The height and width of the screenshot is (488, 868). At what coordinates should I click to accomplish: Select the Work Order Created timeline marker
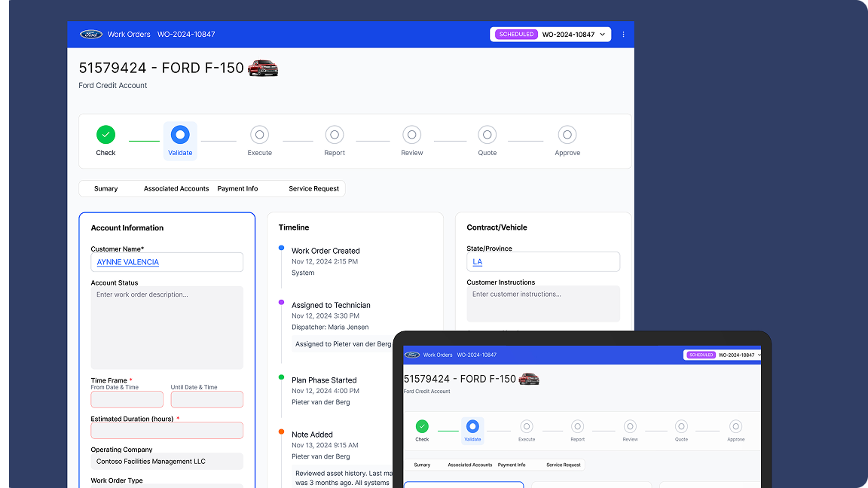pyautogui.click(x=281, y=248)
